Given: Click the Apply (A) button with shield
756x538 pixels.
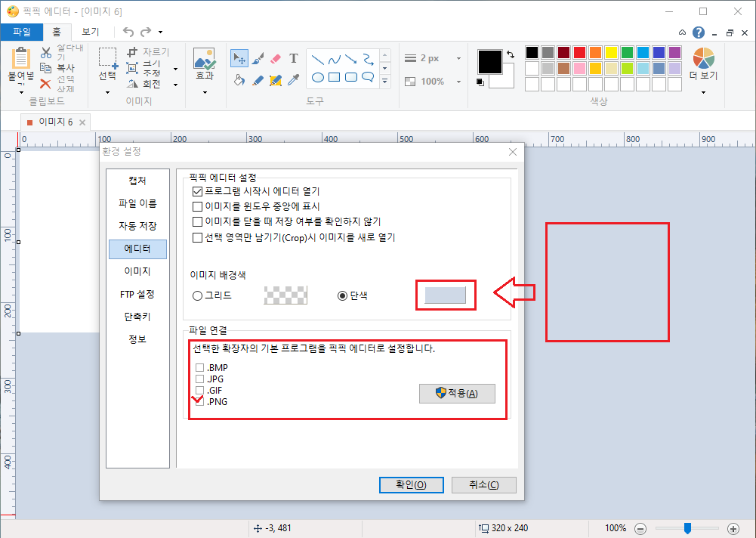Looking at the screenshot, I should point(457,393).
